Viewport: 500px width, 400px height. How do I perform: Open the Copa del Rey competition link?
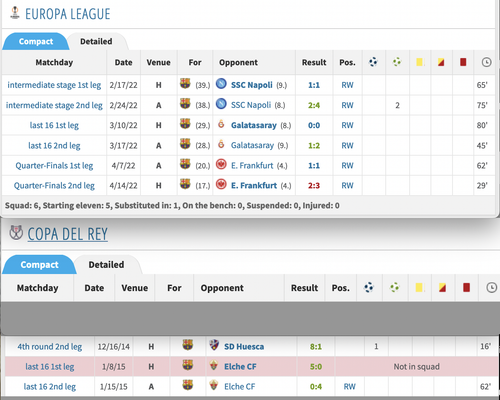[68, 234]
